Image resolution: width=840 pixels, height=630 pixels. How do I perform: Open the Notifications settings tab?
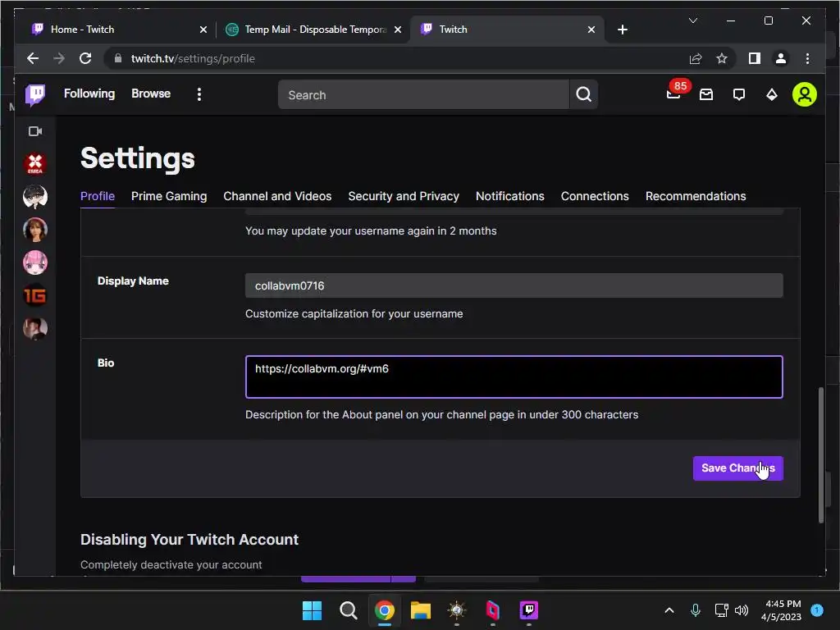coord(509,196)
